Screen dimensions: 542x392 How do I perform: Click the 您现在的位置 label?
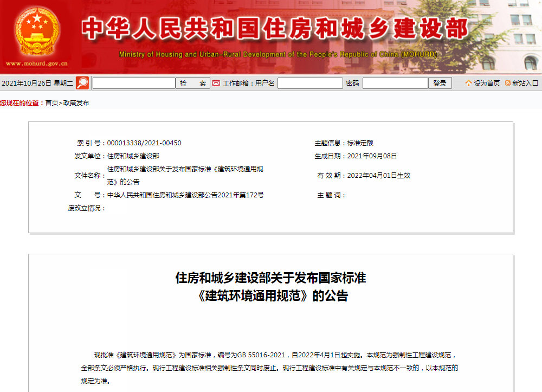[x=22, y=102]
